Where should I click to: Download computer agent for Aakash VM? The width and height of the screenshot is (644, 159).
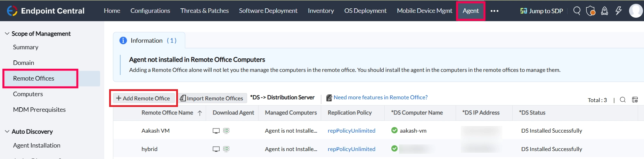[216, 131]
